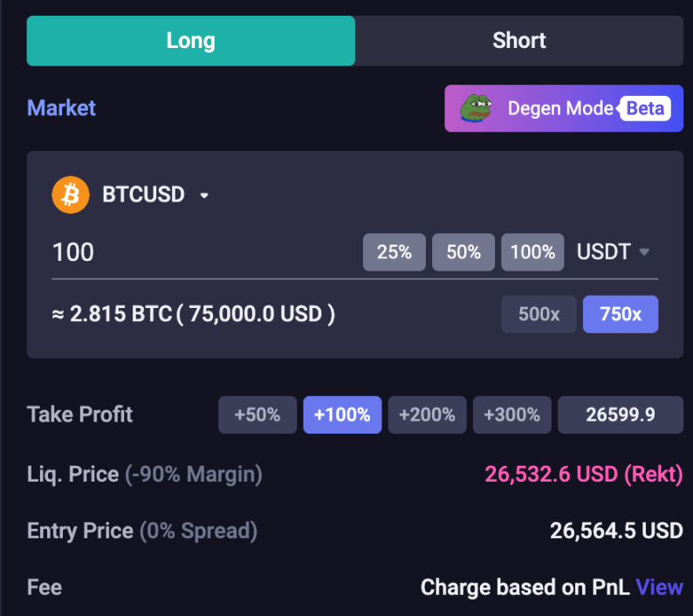Choose +100% take profit

pos(342,414)
